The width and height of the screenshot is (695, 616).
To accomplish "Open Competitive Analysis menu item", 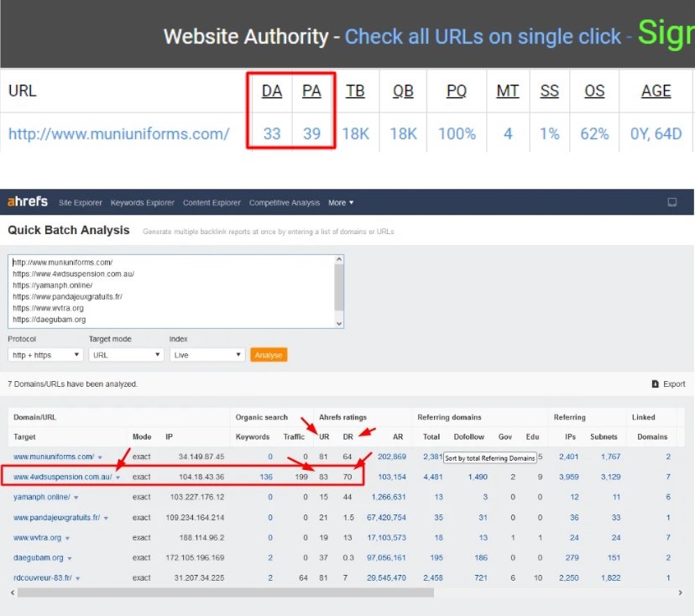I will tap(285, 202).
